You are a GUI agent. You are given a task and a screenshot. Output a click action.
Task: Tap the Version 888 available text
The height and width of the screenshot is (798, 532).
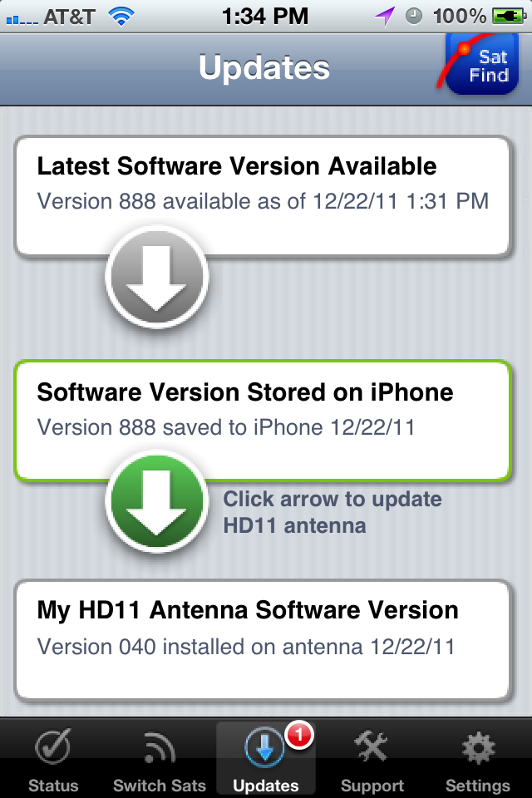tap(263, 201)
